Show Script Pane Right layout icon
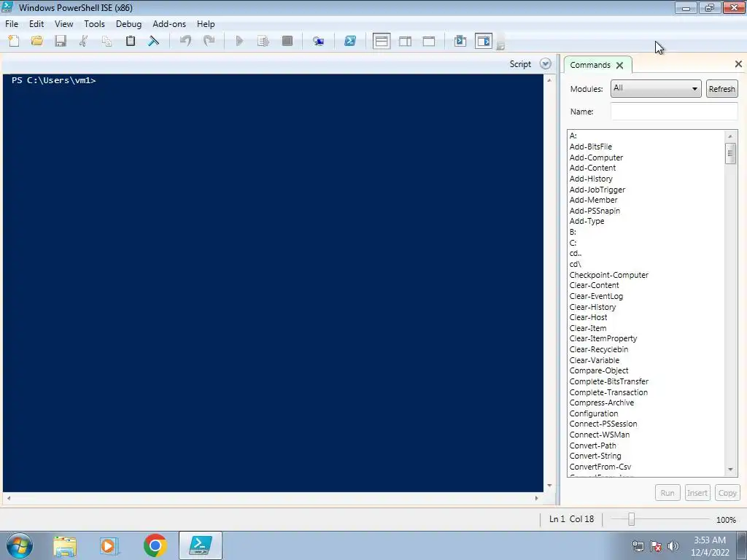Screen dimensions: 747x560 [406, 41]
